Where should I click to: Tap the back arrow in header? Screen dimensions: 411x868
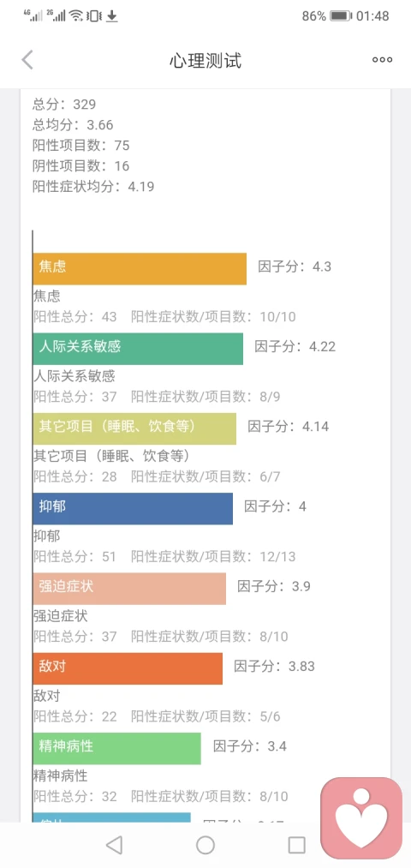[27, 60]
